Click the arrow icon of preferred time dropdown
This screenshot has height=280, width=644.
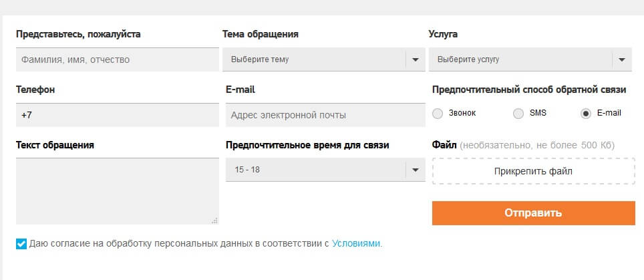coord(416,170)
